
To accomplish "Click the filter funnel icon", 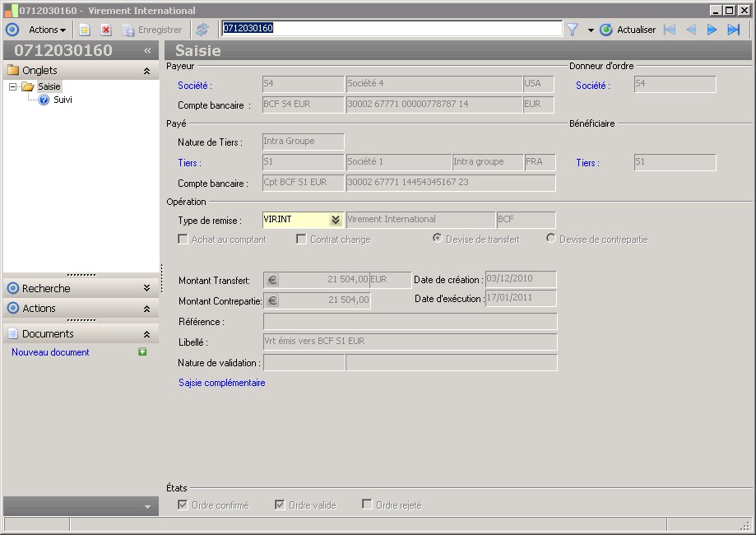I will click(573, 30).
